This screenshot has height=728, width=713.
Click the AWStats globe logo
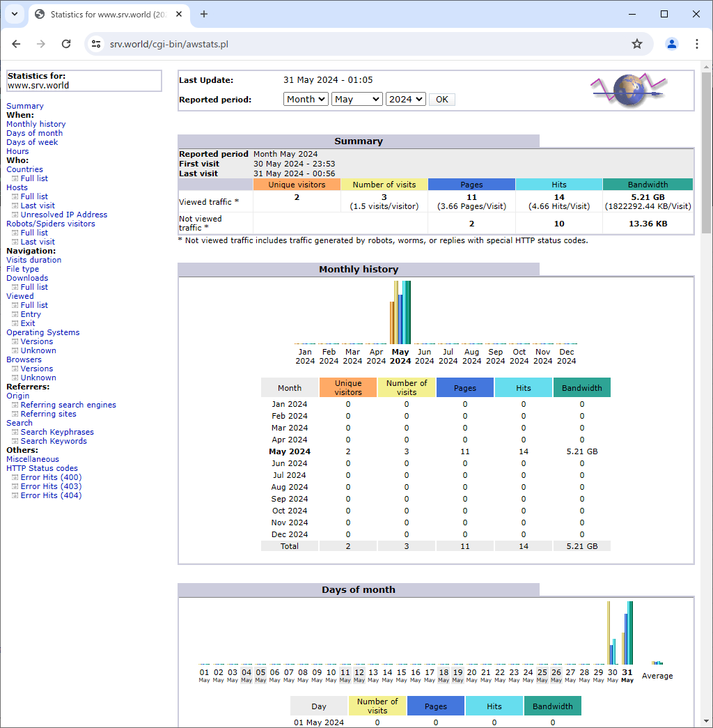628,90
